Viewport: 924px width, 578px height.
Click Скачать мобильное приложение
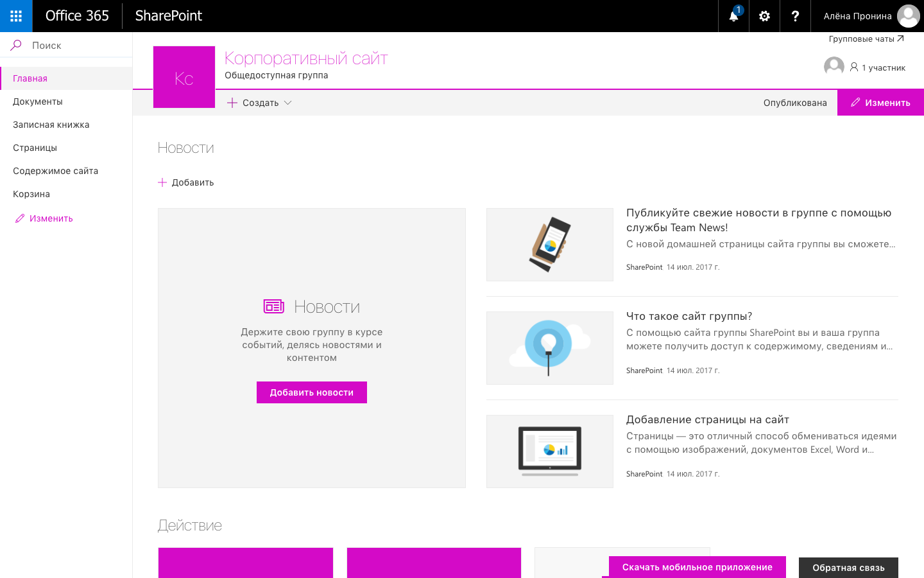pyautogui.click(x=697, y=567)
